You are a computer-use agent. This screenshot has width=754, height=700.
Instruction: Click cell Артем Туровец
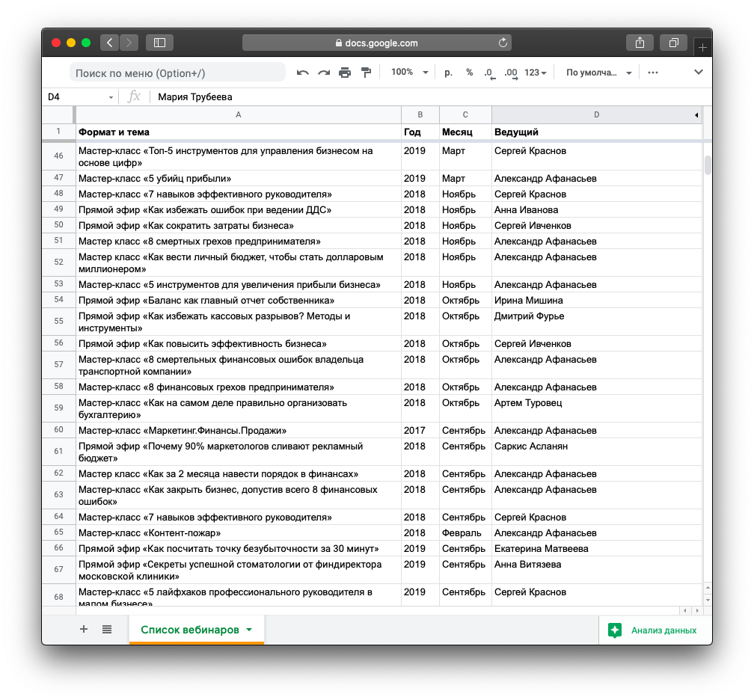coord(596,408)
